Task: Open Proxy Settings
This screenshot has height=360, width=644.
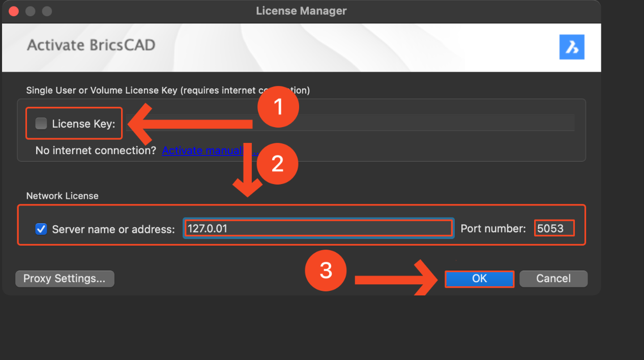Action: coord(65,279)
